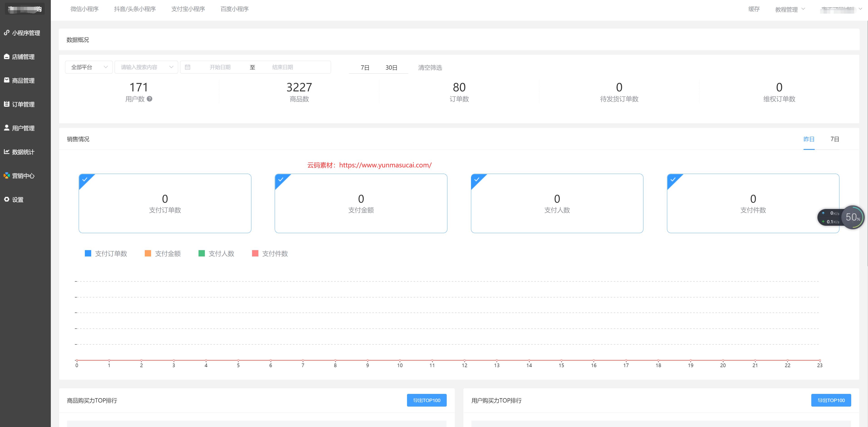Click the 数据统计 chart icon
This screenshot has height=427, width=868.
coord(6,151)
